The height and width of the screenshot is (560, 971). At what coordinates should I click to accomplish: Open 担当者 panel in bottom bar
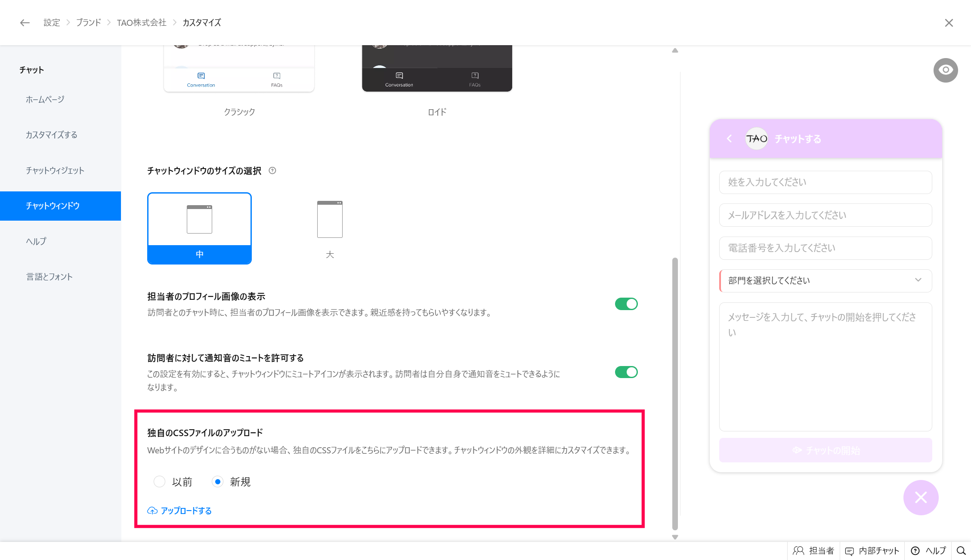point(813,551)
